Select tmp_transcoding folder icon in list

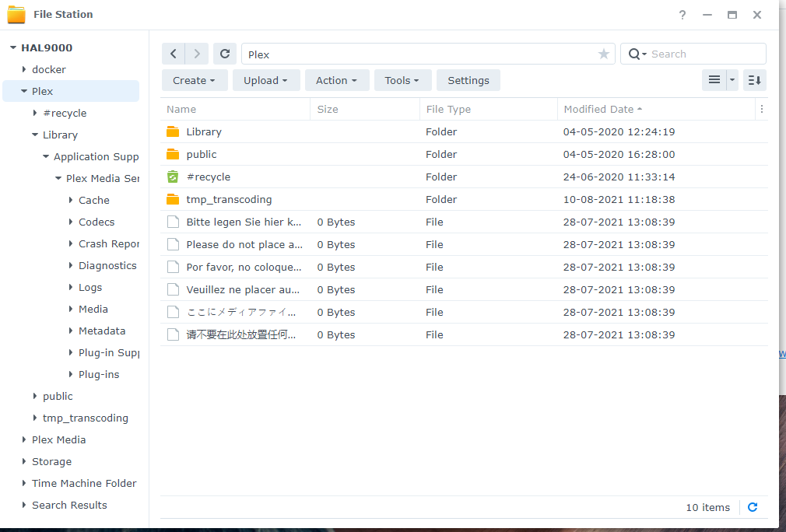click(x=173, y=199)
